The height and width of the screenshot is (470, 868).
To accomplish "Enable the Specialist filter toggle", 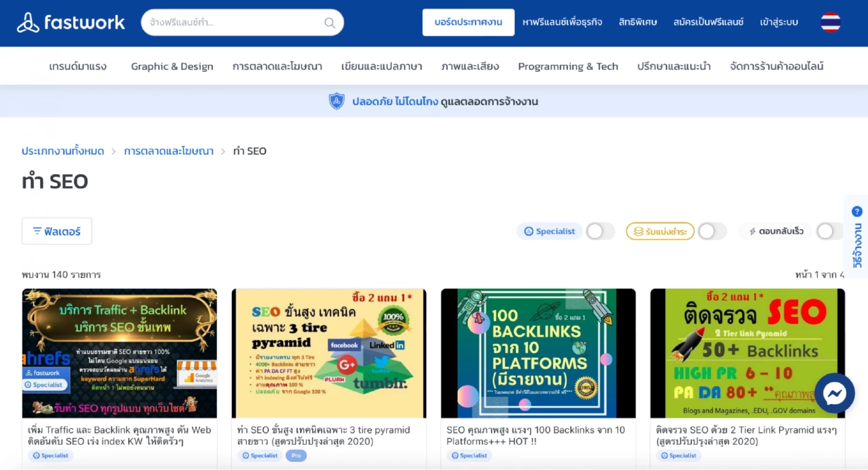I will pos(600,231).
